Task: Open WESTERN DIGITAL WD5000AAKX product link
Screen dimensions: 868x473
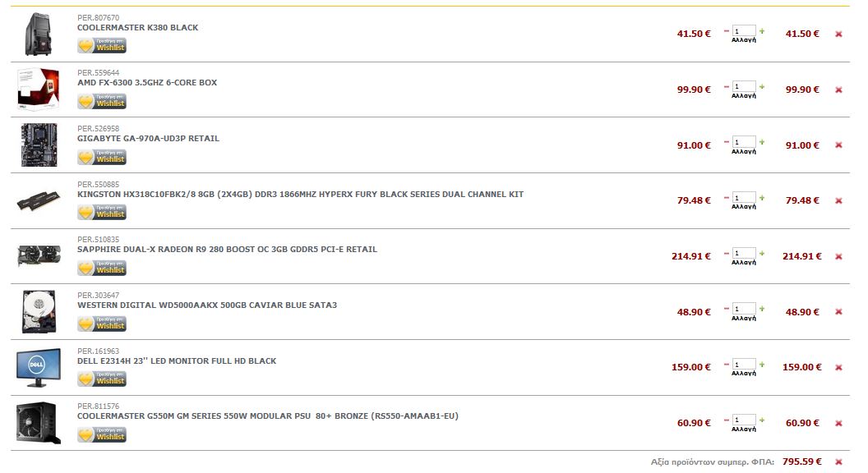Action: 207,305
